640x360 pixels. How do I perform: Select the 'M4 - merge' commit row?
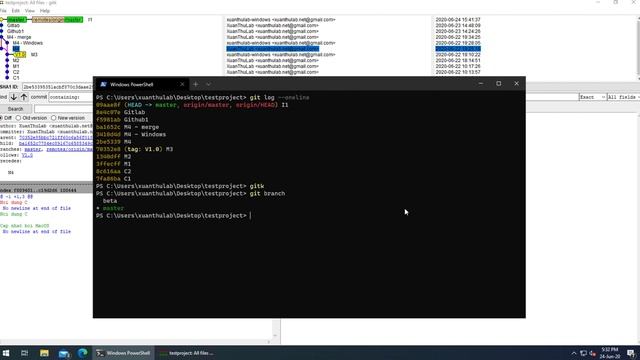tap(19, 37)
